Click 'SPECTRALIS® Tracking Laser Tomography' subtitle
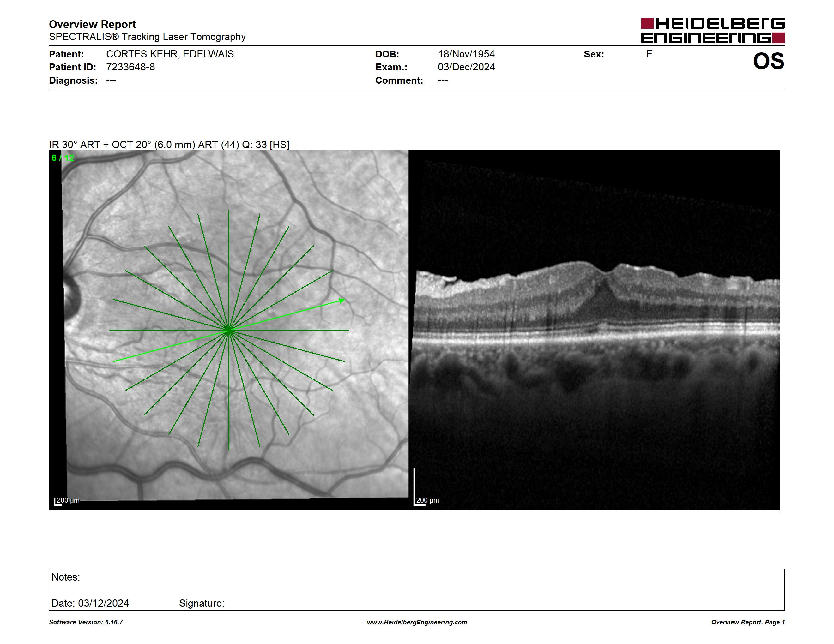The width and height of the screenshot is (834, 644). point(147,37)
